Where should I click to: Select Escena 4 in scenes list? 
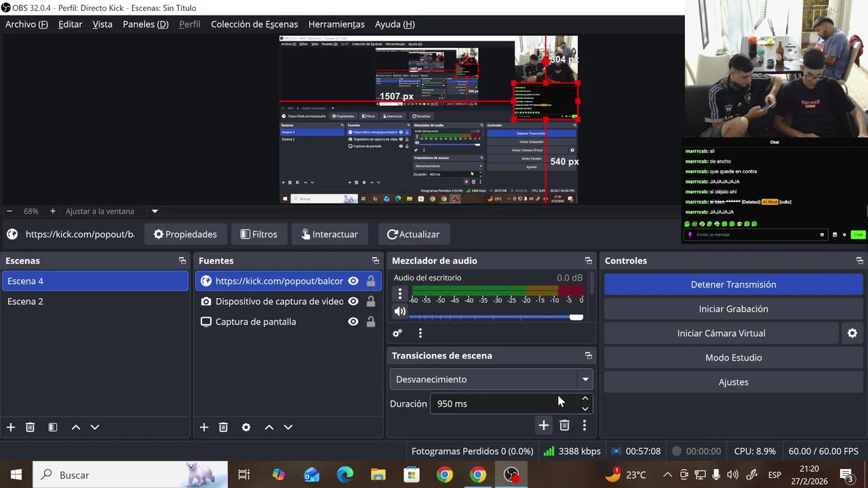(94, 281)
